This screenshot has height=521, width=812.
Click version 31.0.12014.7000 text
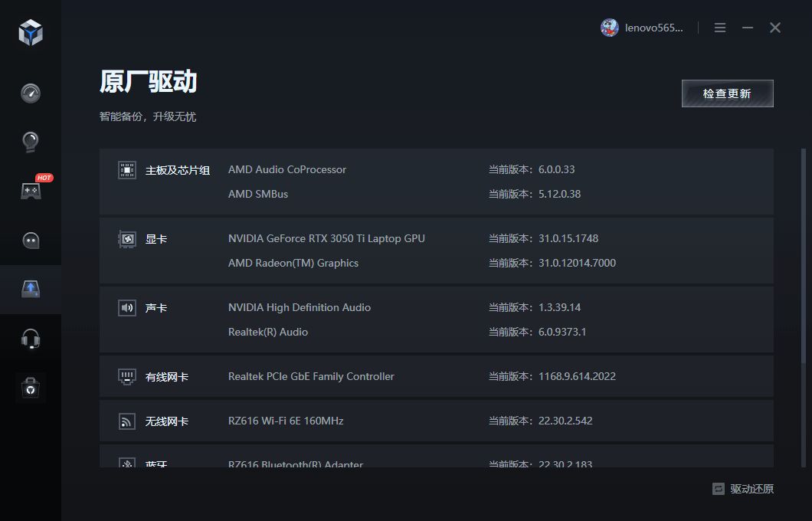click(577, 263)
